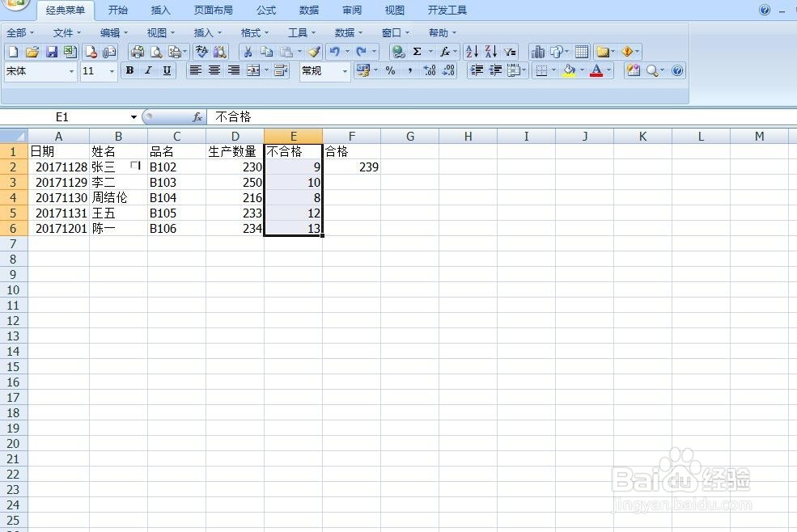797x532 pixels.
Task: Merge and center the selected cells
Action: pos(255,71)
